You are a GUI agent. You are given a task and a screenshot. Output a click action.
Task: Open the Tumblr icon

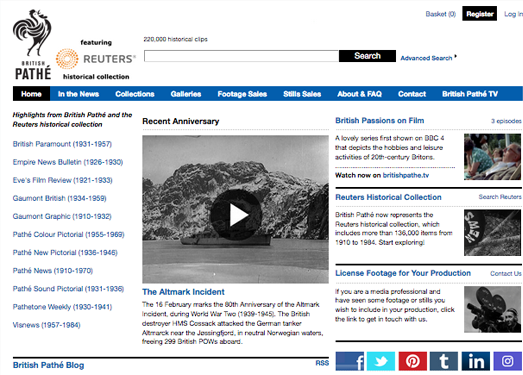pyautogui.click(x=444, y=361)
